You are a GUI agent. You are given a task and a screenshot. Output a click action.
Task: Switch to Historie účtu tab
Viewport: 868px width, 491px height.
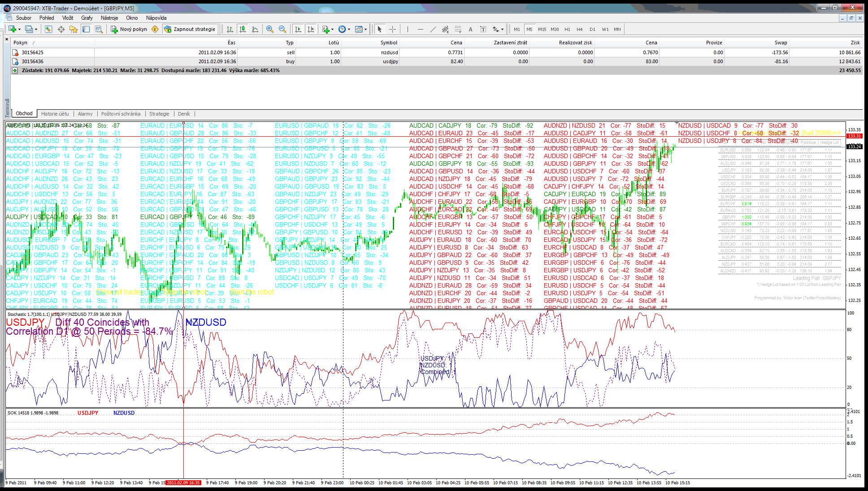pyautogui.click(x=55, y=114)
